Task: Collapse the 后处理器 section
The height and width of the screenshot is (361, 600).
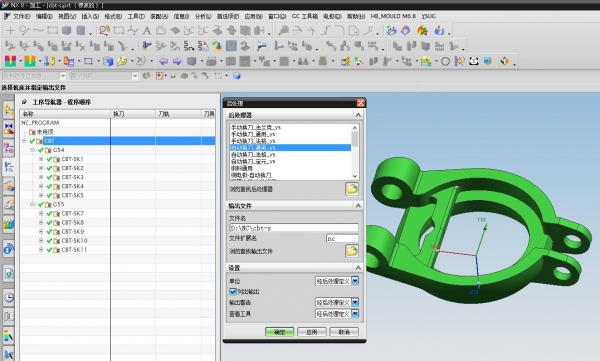Action: point(358,115)
